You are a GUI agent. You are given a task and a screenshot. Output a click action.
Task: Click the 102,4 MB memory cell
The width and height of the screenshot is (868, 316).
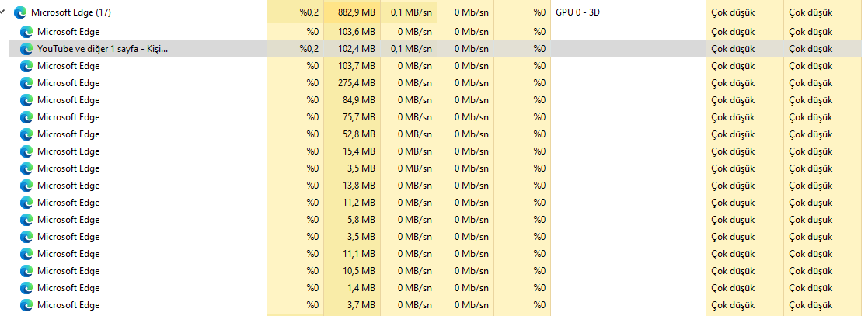(x=357, y=49)
